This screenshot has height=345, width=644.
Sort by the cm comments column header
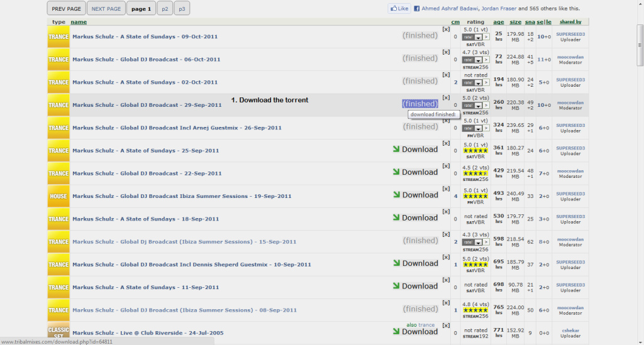[x=455, y=22]
